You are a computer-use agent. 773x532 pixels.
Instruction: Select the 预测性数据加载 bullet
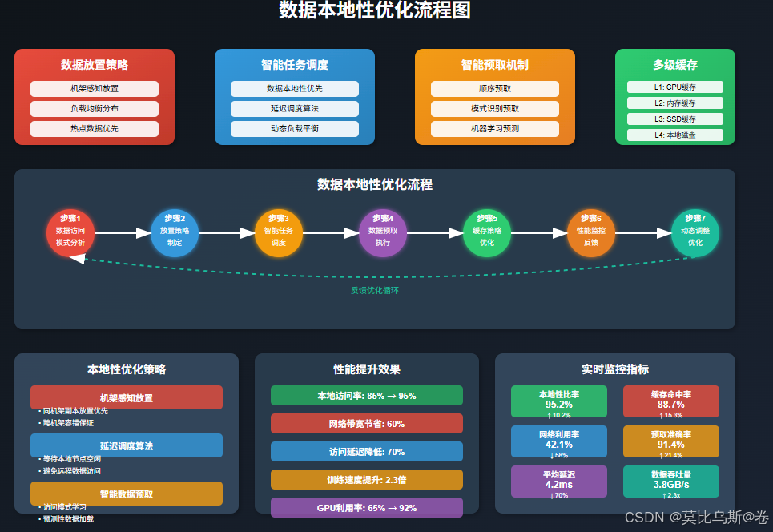[x=66, y=518]
